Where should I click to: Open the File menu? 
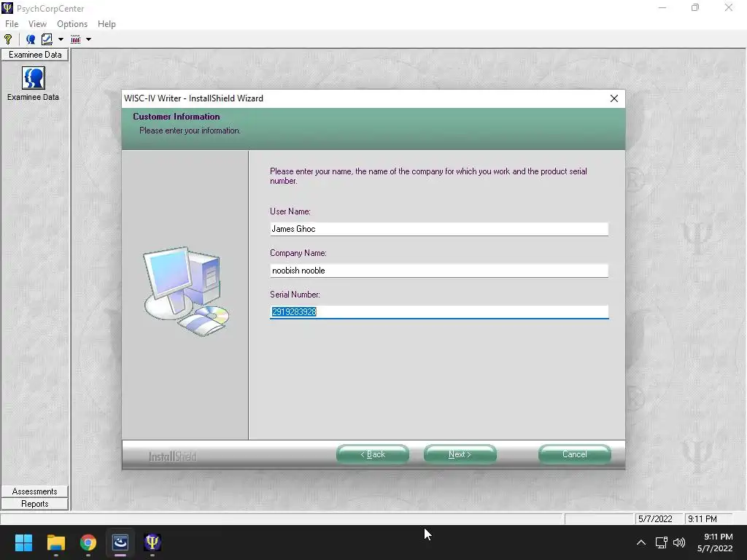click(x=12, y=24)
